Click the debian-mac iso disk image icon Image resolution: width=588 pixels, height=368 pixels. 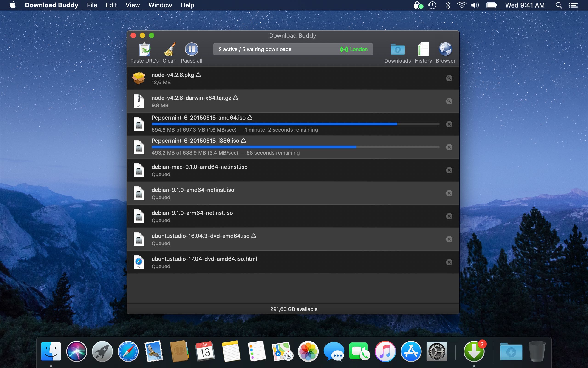pos(139,170)
